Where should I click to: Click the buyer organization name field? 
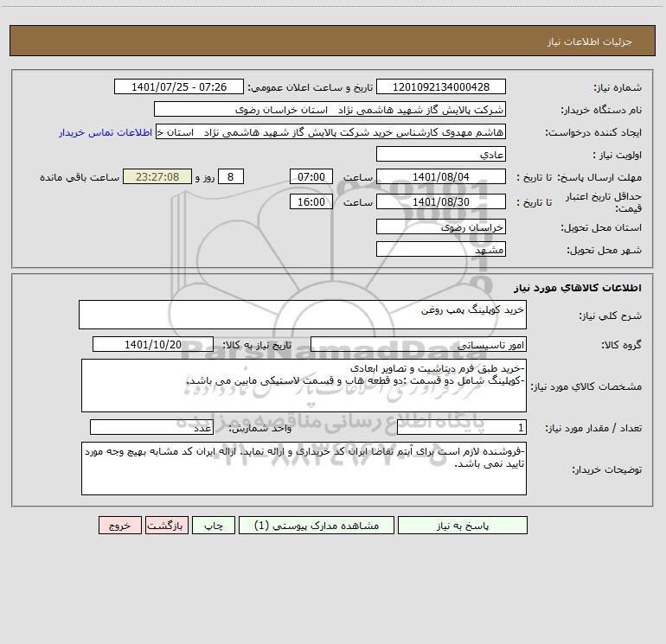(x=330, y=110)
